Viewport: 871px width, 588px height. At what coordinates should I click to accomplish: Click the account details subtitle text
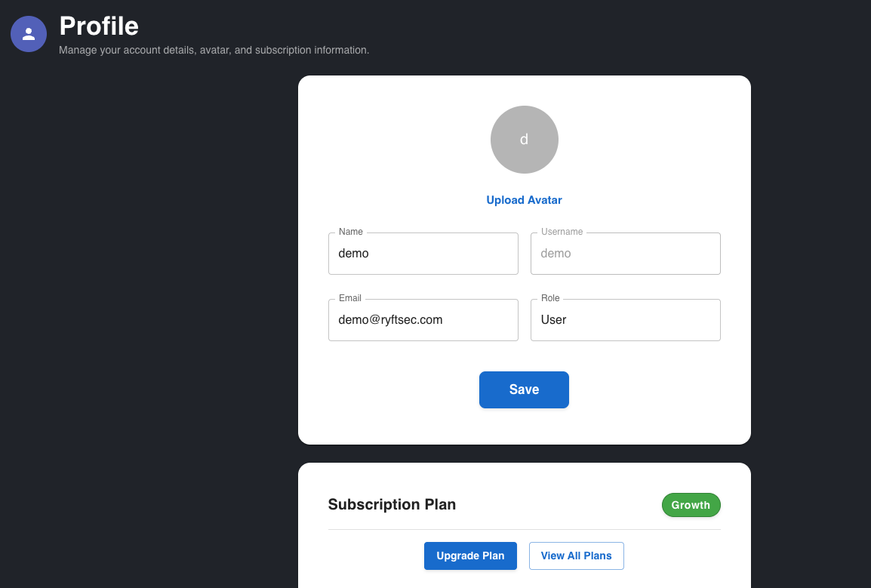coord(214,51)
